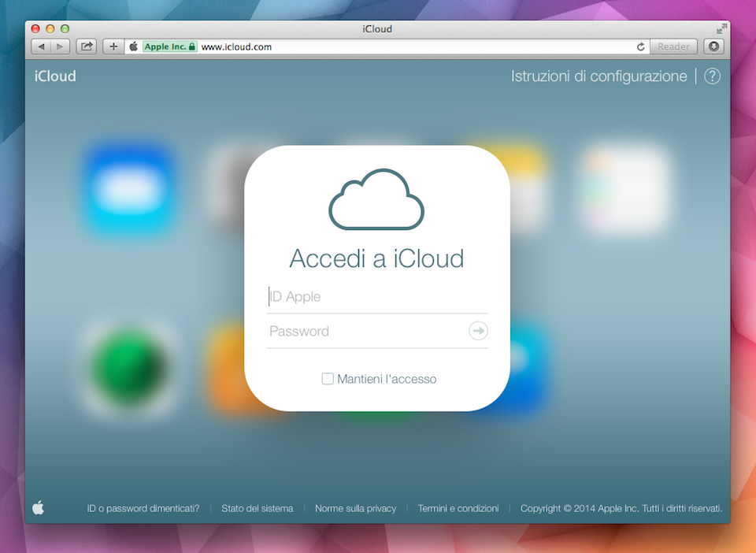Open Norme sulla privacy link
Viewport: 756px width, 553px height.
coord(355,508)
